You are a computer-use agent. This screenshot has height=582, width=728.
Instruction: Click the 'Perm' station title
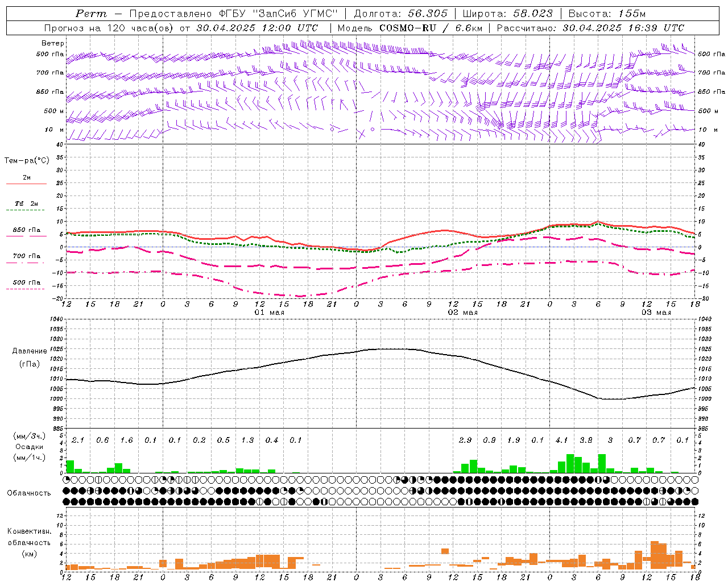click(91, 14)
